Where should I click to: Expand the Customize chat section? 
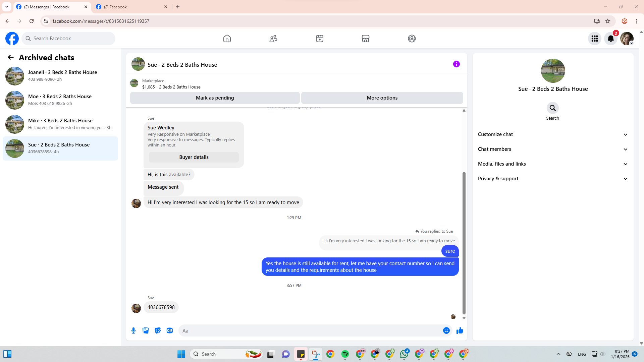coord(552,134)
